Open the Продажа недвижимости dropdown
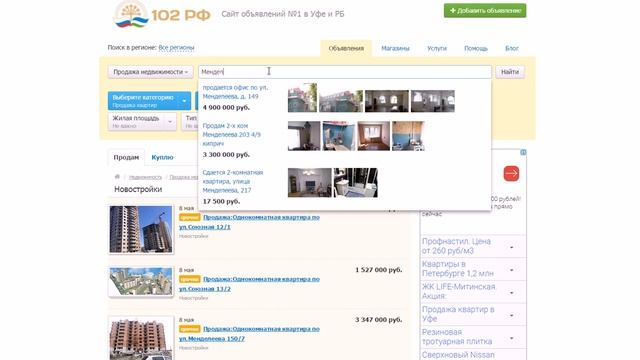The width and height of the screenshot is (640, 360). pyautogui.click(x=151, y=72)
